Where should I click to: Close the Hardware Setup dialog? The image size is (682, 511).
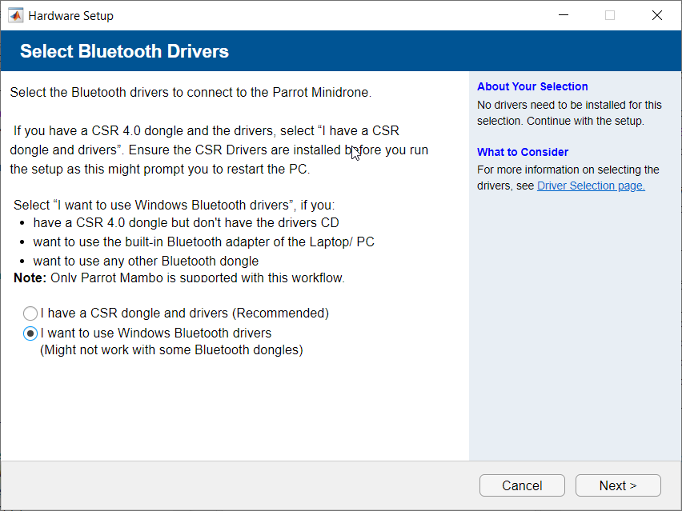point(657,15)
